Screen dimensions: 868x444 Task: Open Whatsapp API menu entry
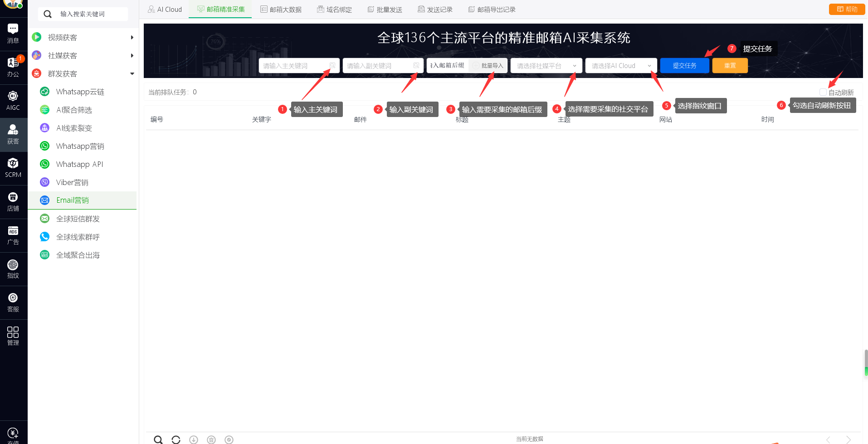(x=82, y=164)
